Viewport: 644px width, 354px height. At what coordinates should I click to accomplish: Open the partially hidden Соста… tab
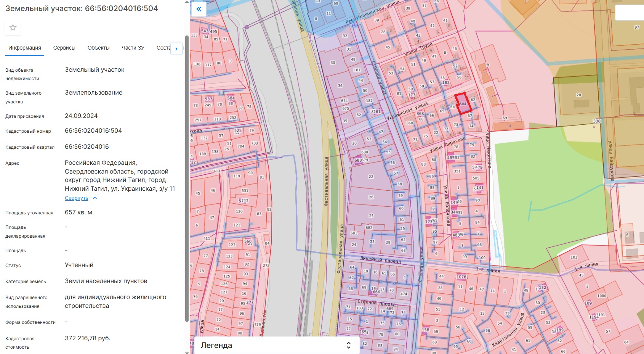[163, 48]
